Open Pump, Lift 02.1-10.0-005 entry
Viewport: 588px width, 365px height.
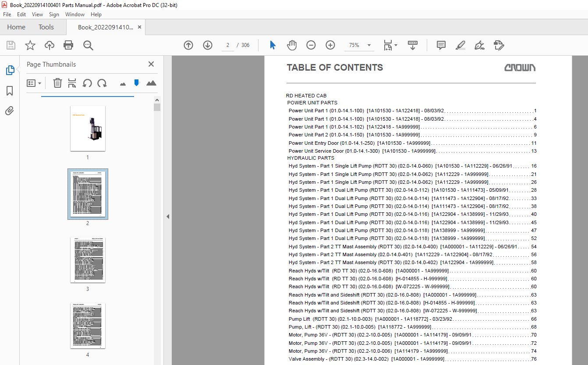pyautogui.click(x=412, y=327)
